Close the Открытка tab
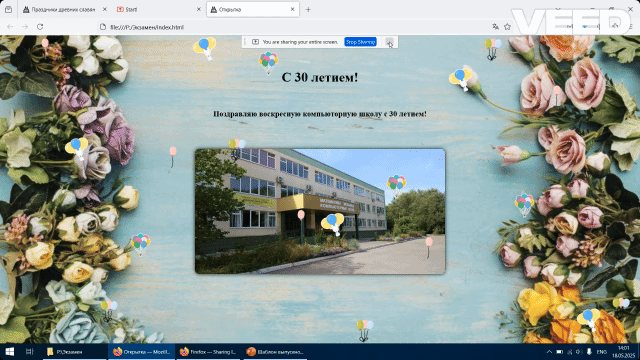Screen dimensions: 640x360 point(292,9)
